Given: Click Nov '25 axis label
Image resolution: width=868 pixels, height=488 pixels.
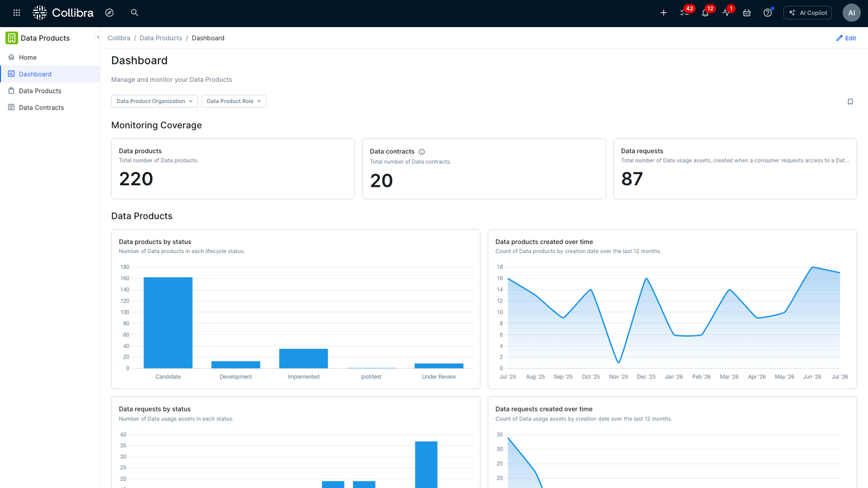Looking at the screenshot, I should [x=618, y=377].
